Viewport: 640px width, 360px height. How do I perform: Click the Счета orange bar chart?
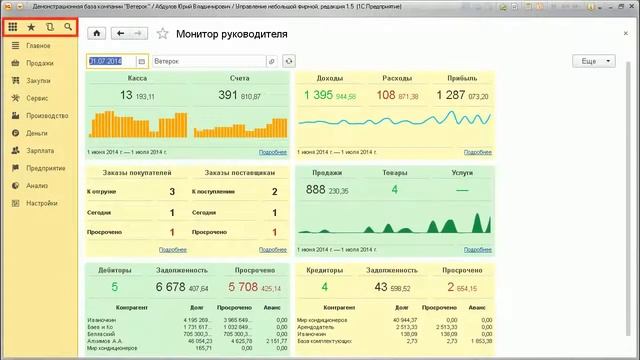click(240, 128)
